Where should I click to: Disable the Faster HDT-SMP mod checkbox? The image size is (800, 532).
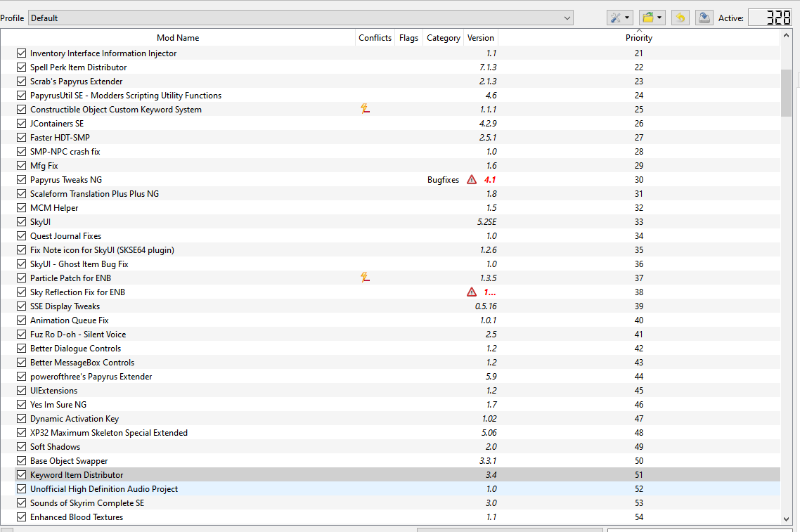(21, 138)
